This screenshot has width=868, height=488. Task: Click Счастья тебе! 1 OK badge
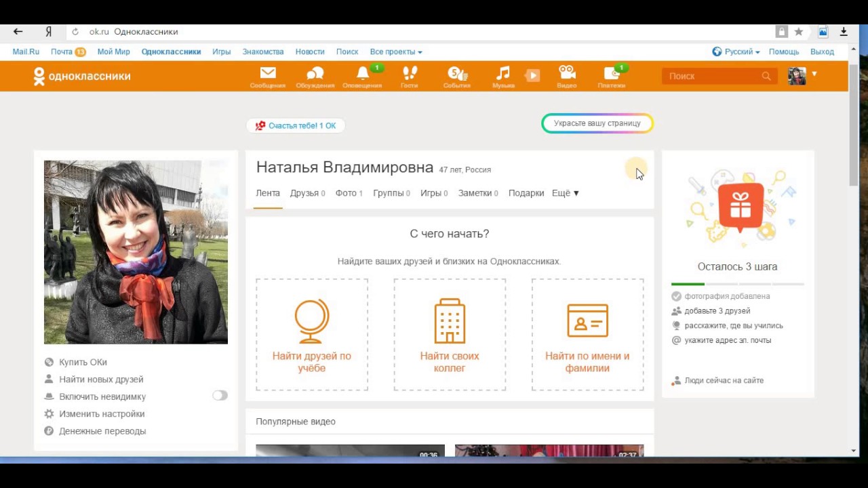click(x=296, y=125)
